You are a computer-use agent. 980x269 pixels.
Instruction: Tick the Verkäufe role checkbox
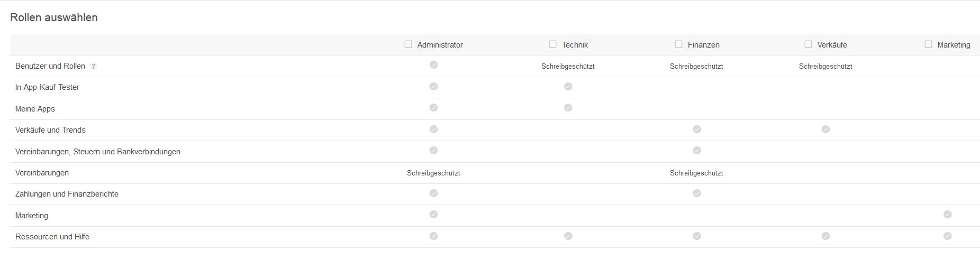click(808, 44)
